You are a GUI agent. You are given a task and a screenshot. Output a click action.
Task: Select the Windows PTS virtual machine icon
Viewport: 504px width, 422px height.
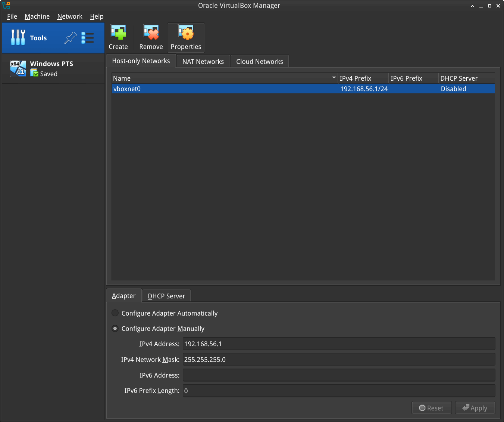point(18,68)
